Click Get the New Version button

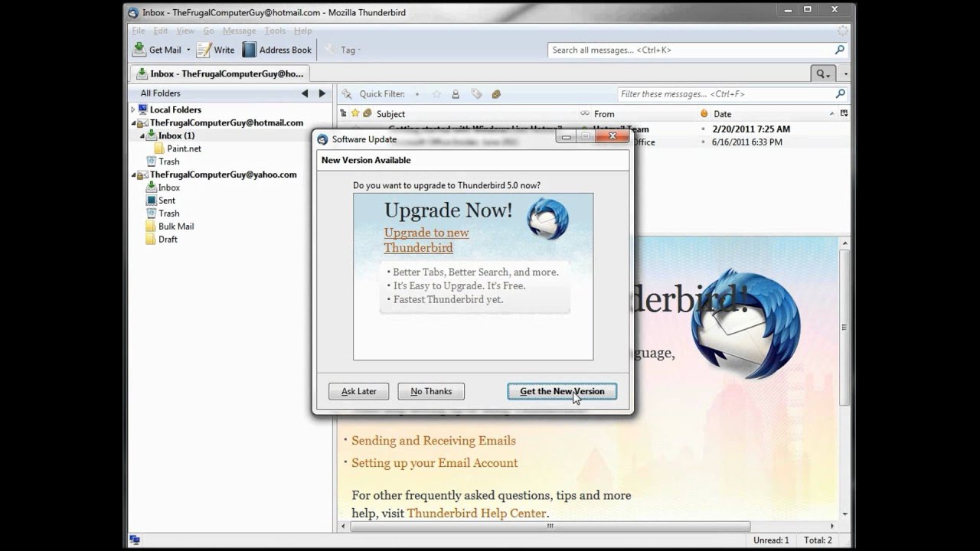click(x=562, y=391)
